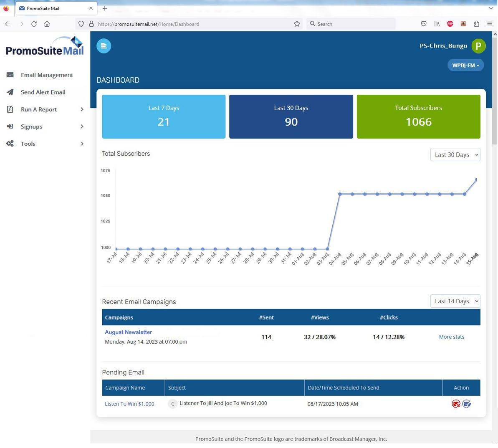Open the browser extensions puzzle icon

click(x=476, y=24)
